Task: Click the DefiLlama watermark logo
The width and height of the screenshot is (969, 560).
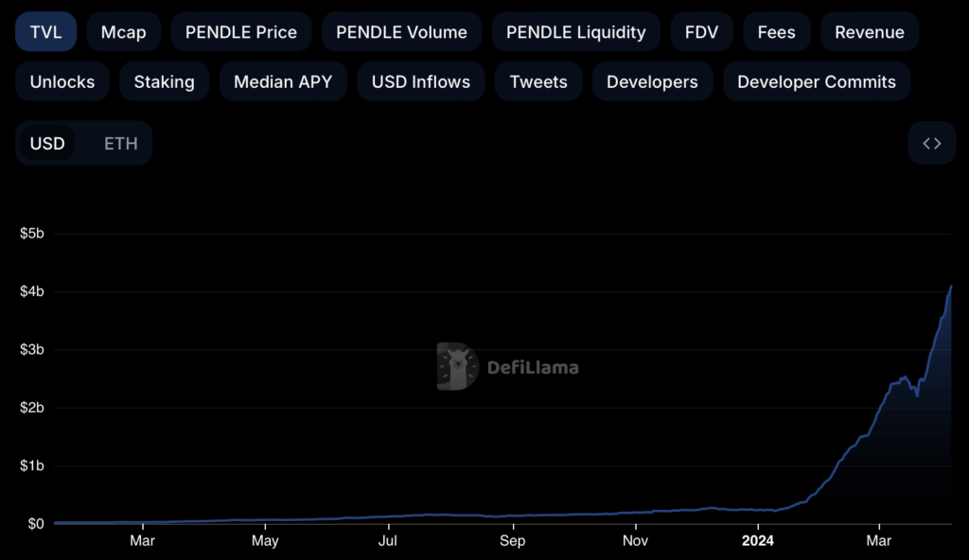Action: (x=507, y=367)
